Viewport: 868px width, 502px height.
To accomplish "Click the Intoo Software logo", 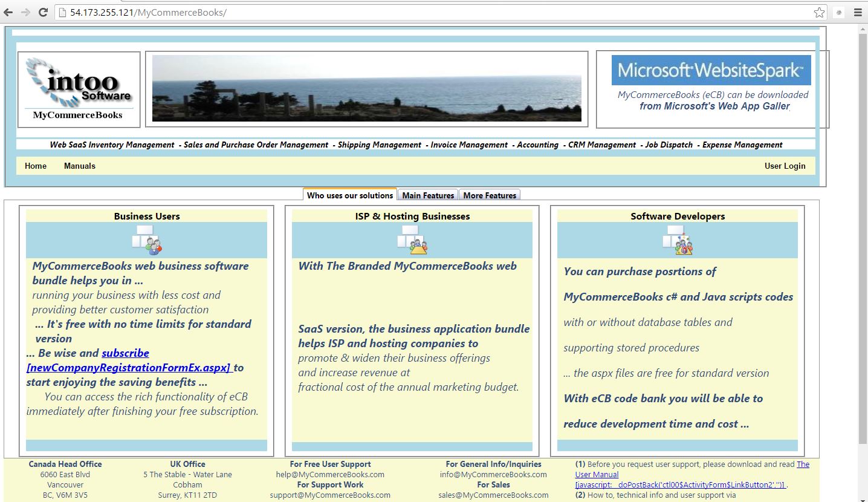I will pos(79,89).
